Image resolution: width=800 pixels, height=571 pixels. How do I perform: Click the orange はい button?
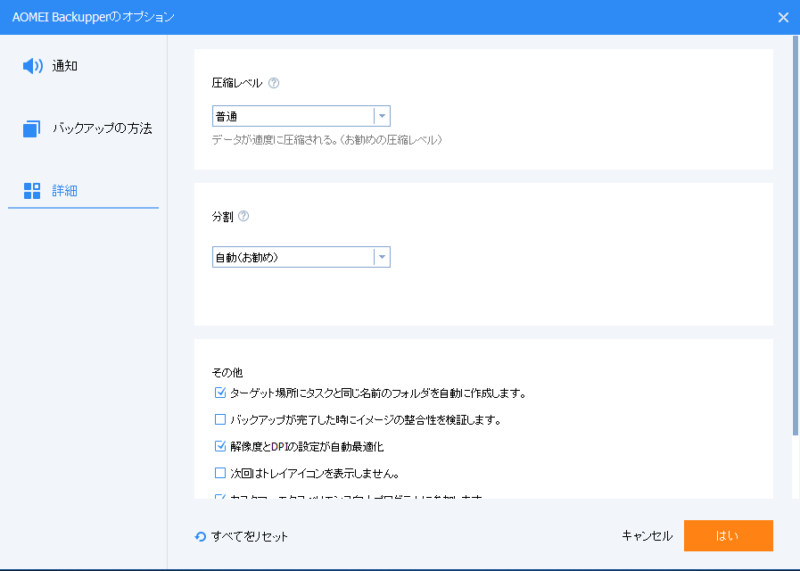[728, 536]
